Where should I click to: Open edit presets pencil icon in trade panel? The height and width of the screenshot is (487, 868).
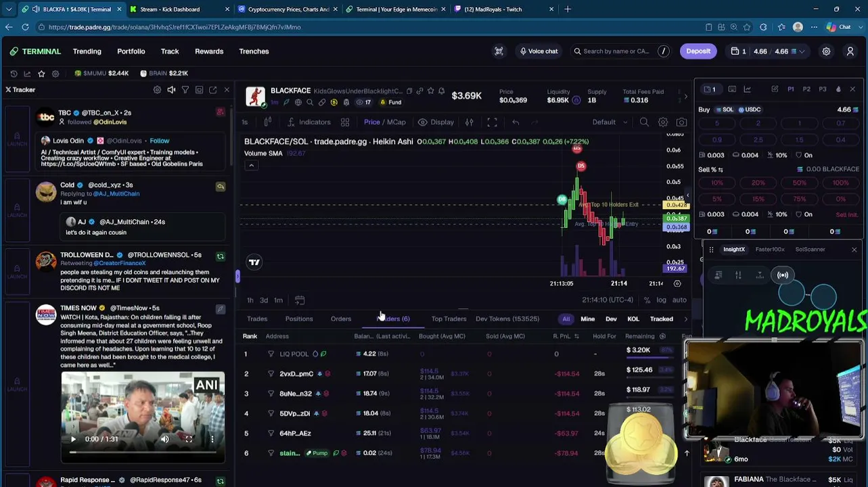click(775, 89)
